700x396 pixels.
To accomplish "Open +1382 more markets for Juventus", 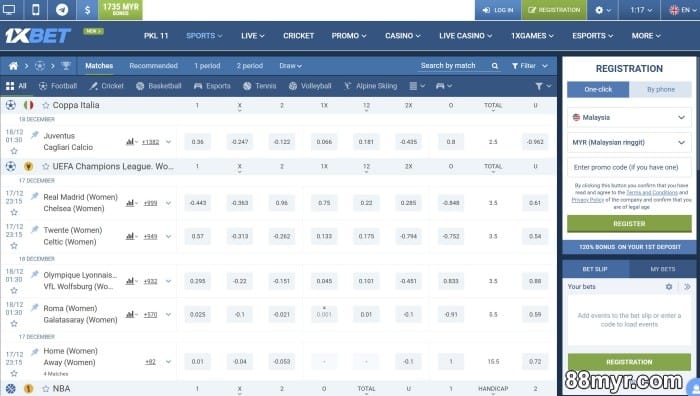I will 150,142.
